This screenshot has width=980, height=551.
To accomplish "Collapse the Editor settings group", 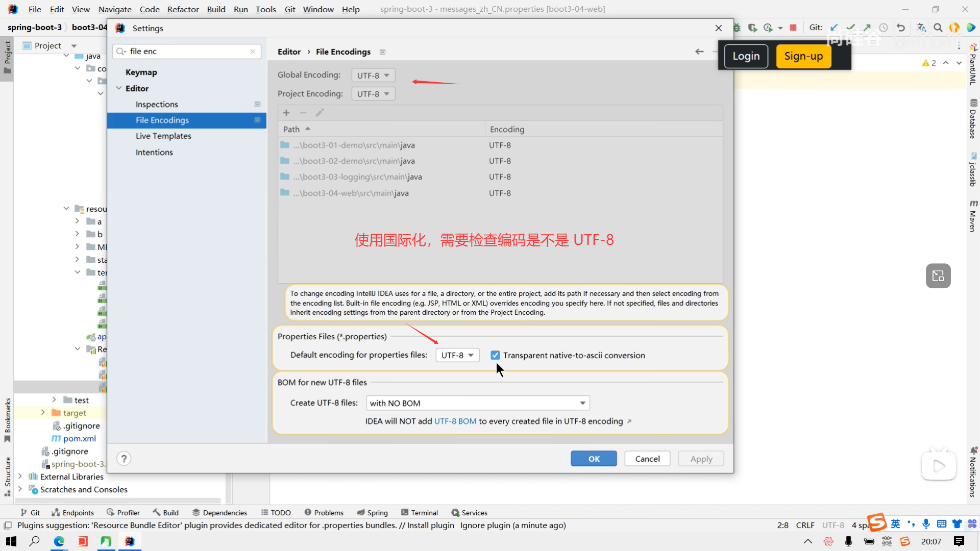I will click(x=119, y=88).
